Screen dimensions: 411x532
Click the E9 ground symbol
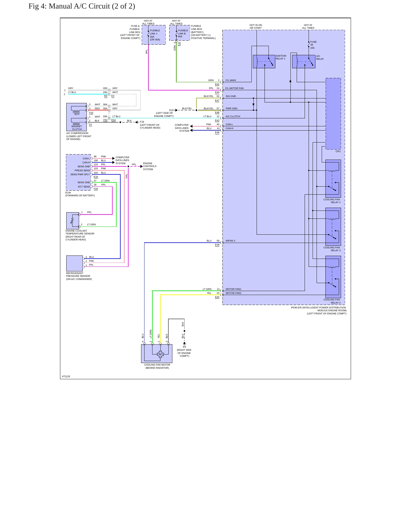[x=184, y=344]
